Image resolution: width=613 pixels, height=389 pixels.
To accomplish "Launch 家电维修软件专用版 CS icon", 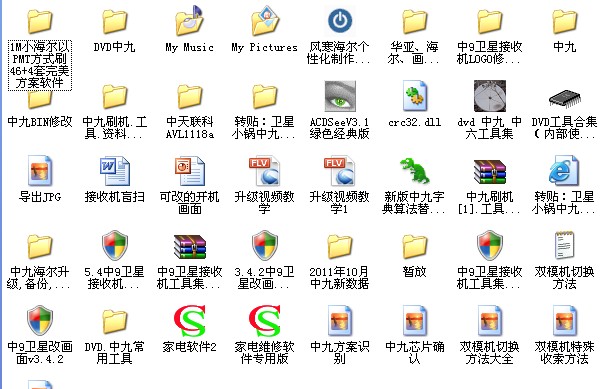I will [265, 321].
